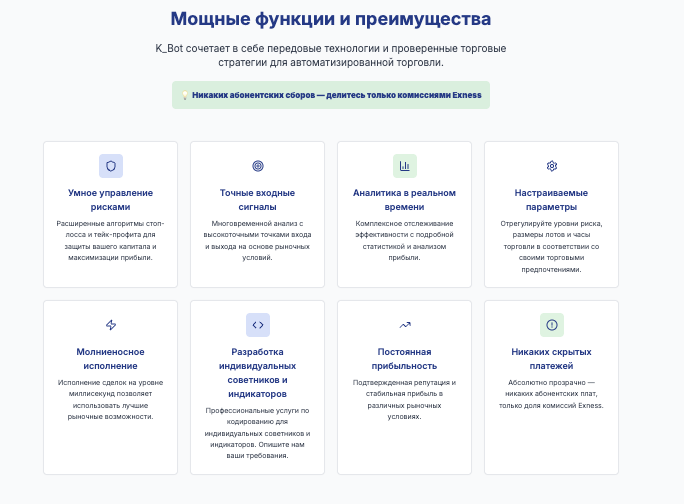Click the code brackets icon for Разработка
Screen dimensions: 684x504
[258, 325]
